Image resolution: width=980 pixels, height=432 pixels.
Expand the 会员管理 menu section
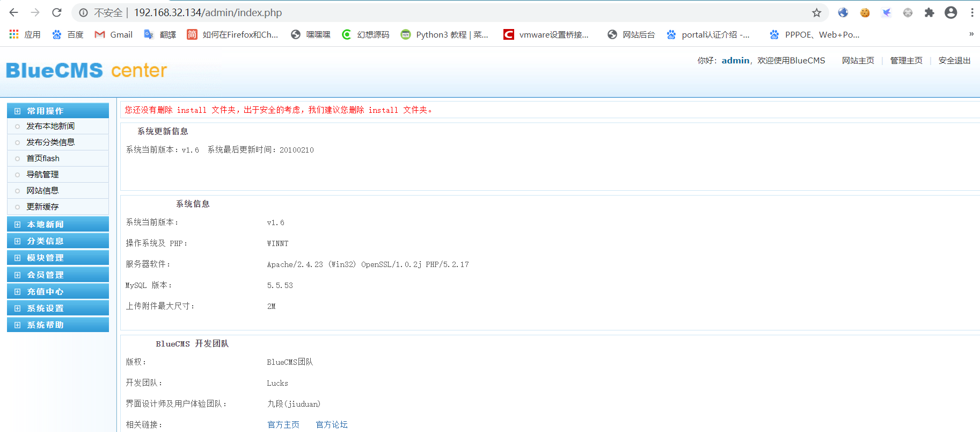[58, 275]
